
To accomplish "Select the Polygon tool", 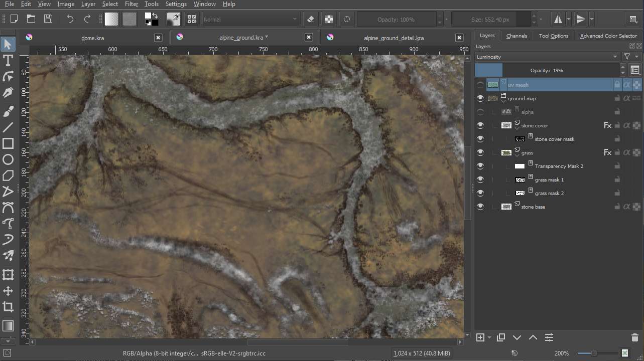I will click(8, 175).
